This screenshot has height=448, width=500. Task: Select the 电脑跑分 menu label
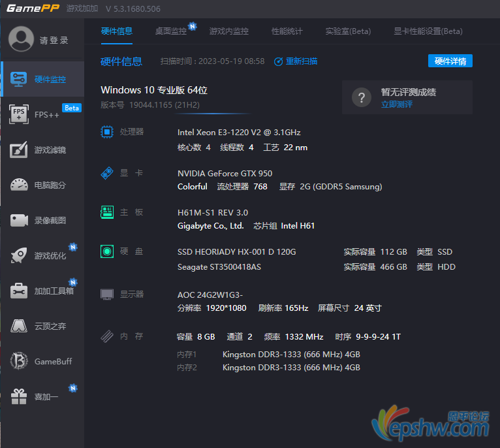click(x=50, y=185)
